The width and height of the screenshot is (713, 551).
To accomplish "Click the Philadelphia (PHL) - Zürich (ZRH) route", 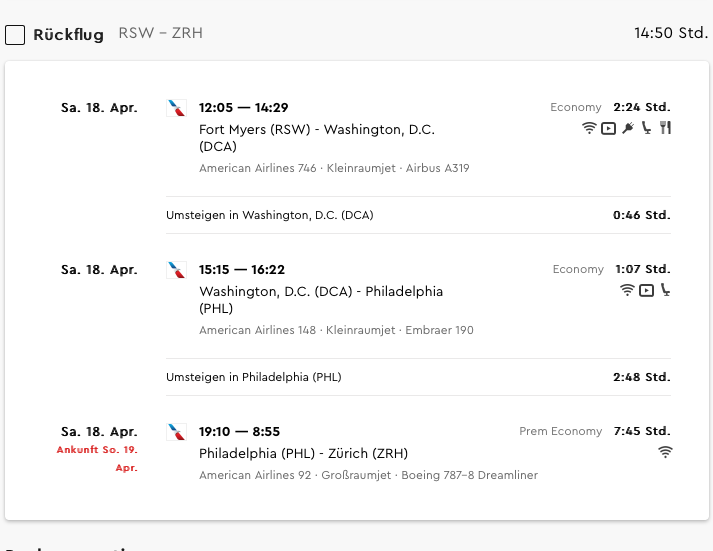I will [x=303, y=453].
